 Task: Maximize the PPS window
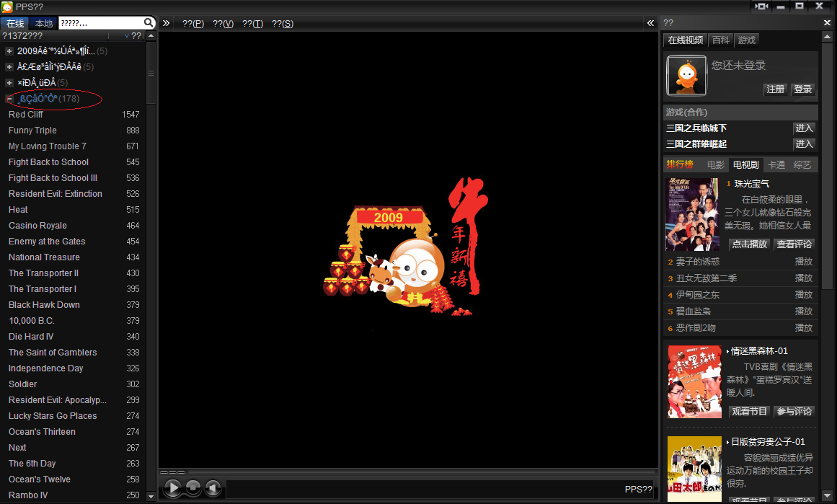(800, 6)
